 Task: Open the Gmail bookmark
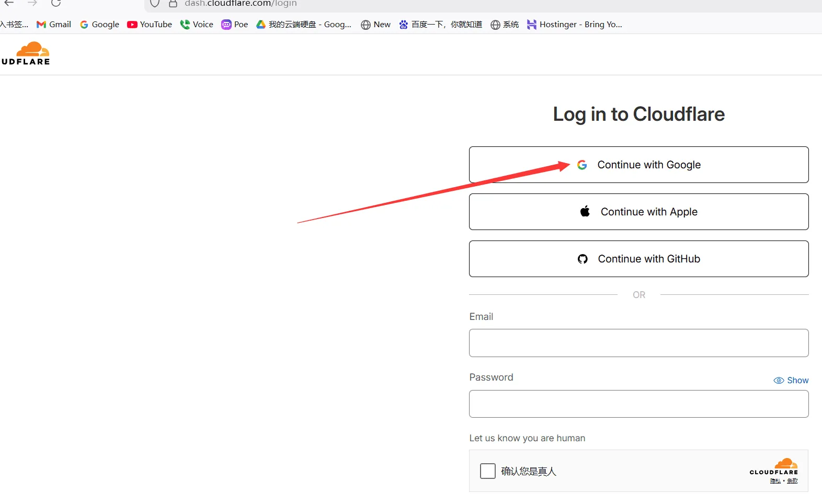[x=54, y=25]
